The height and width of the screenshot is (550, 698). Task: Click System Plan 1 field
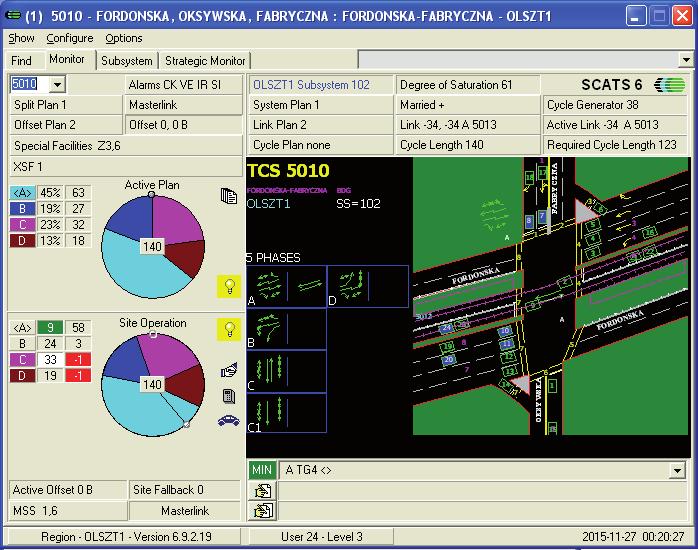point(321,105)
